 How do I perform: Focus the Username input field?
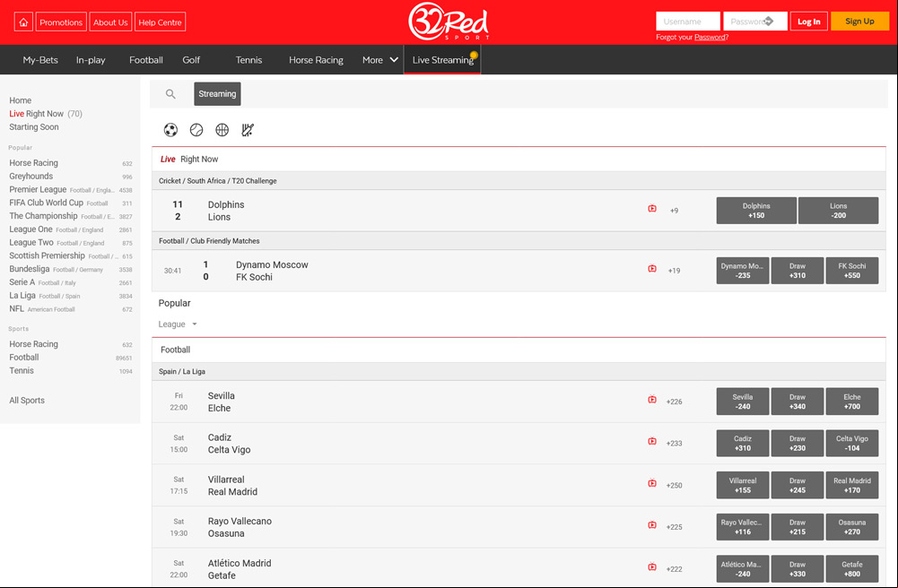point(688,22)
